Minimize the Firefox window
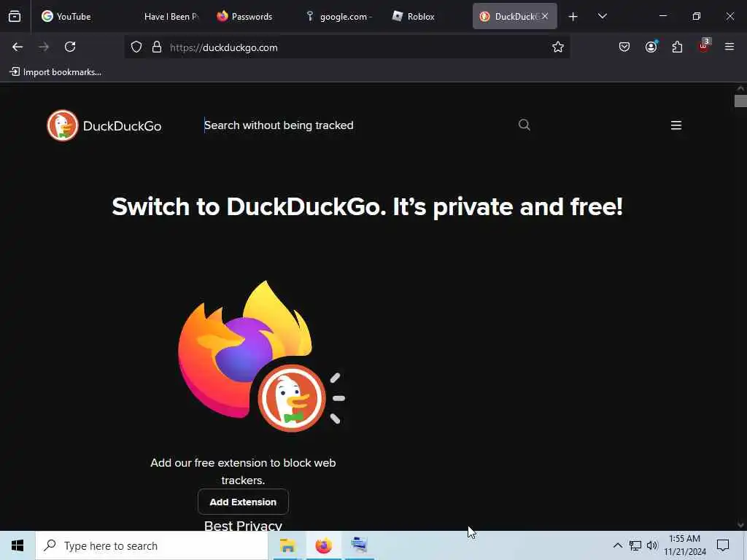 coord(662,16)
